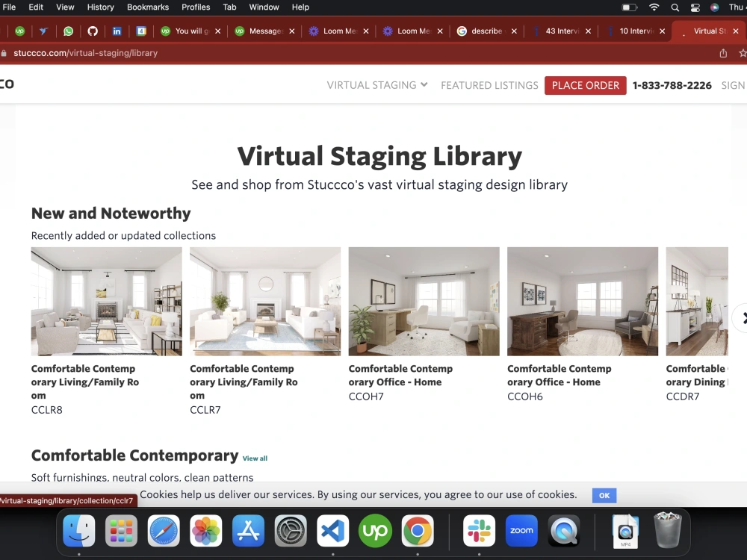Viewport: 747px width, 560px height.
Task: Switch to Google Chrome in dock
Action: tap(418, 530)
